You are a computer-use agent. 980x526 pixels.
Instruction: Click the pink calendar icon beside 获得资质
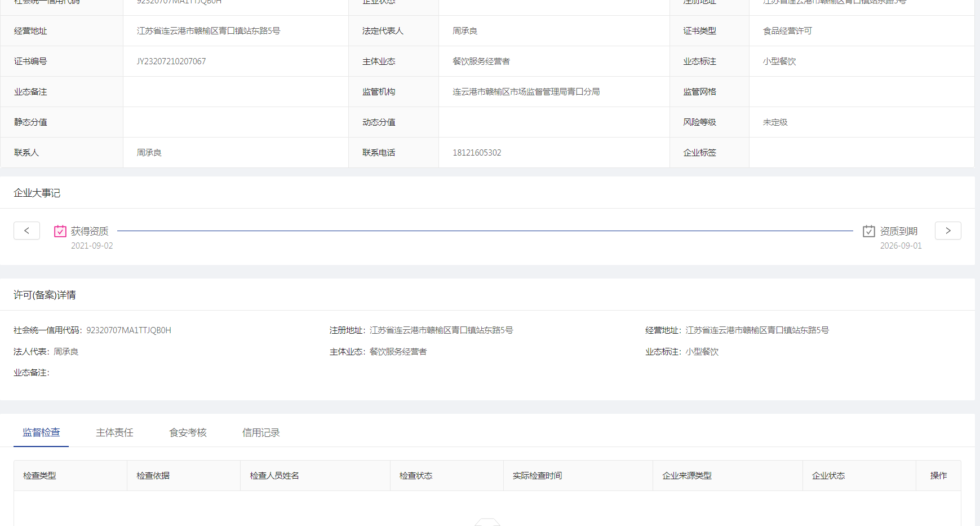(60, 231)
